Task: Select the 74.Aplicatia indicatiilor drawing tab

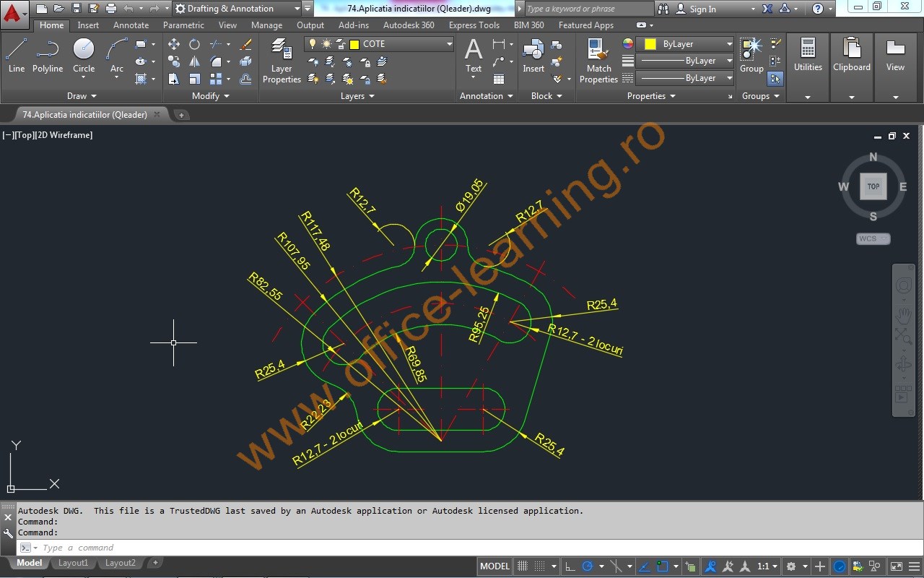Action: tap(84, 114)
